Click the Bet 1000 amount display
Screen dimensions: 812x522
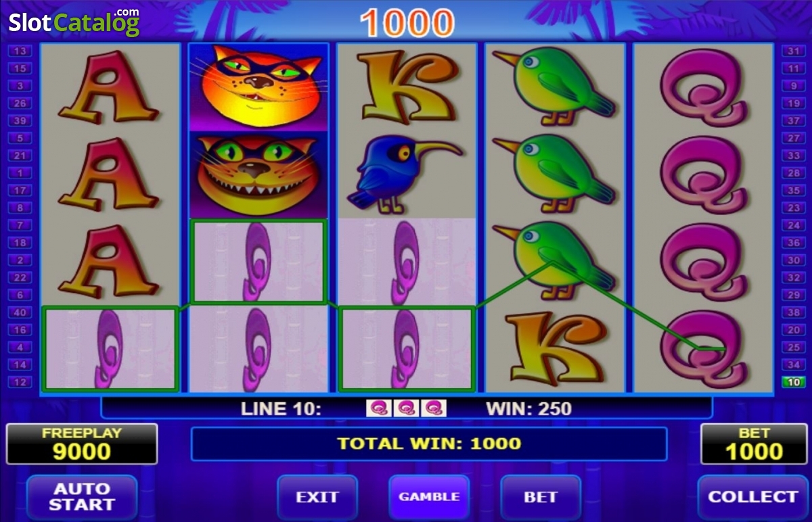(x=754, y=444)
